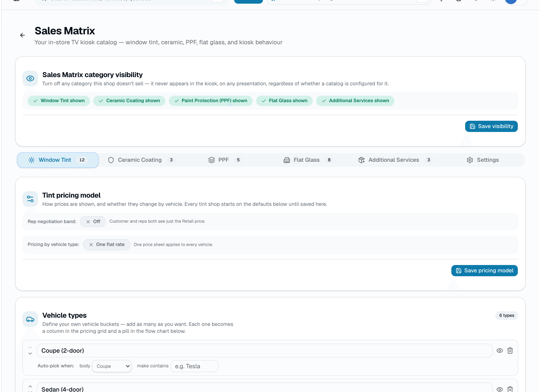Click the eye icon beside category visibility heading
Image resolution: width=539 pixels, height=392 pixels.
pos(30,78)
